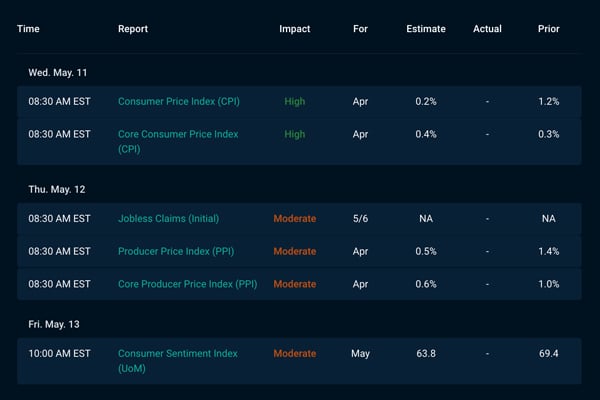Image resolution: width=600 pixels, height=400 pixels.
Task: Open the Consumer Sentiment Index (UoM) link
Action: 178,361
